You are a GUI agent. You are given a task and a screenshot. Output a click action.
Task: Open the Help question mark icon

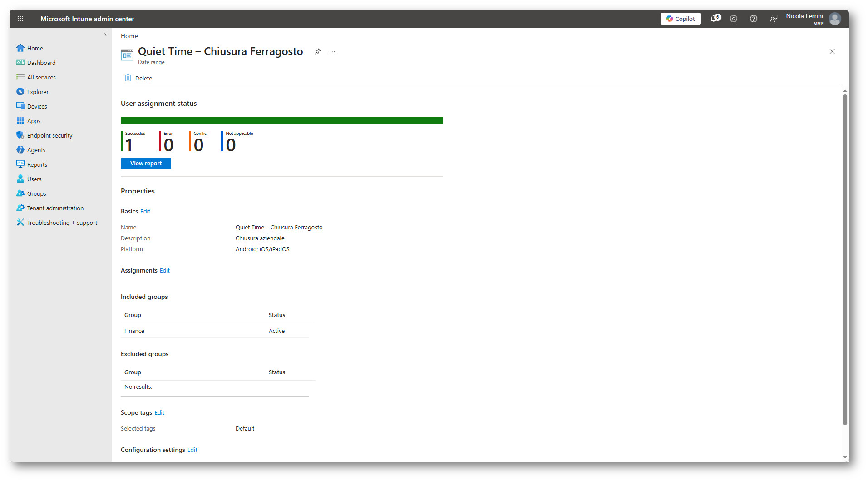[x=754, y=19]
